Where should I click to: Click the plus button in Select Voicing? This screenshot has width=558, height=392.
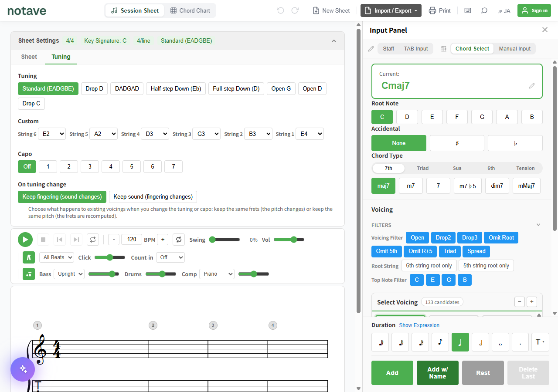point(532,302)
